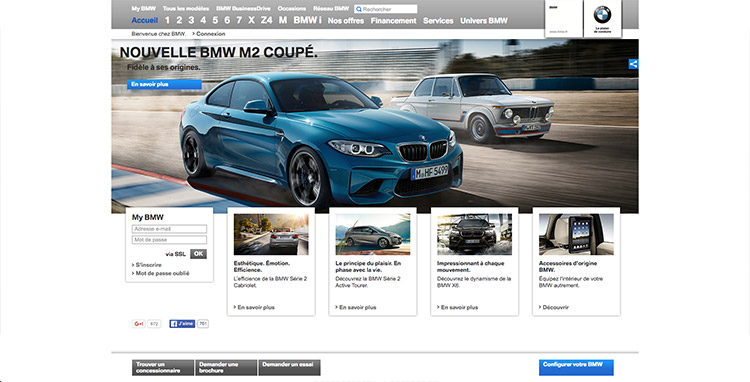Open the BMW X6 thumbnail

474,234
